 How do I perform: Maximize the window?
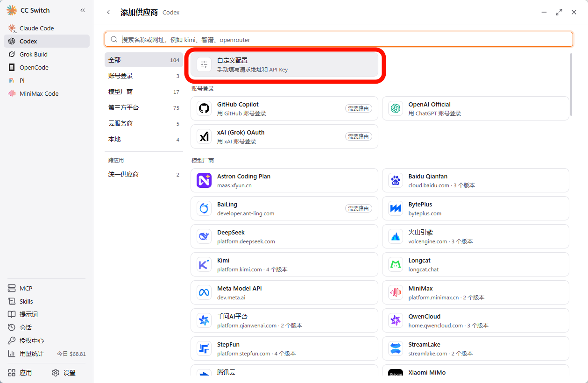point(559,12)
